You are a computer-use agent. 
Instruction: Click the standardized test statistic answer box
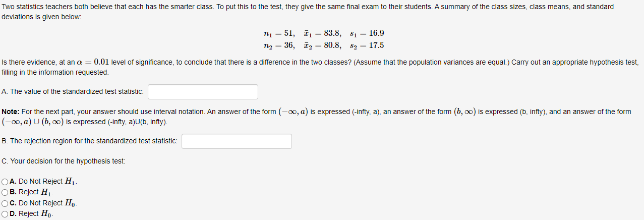tap(203, 92)
